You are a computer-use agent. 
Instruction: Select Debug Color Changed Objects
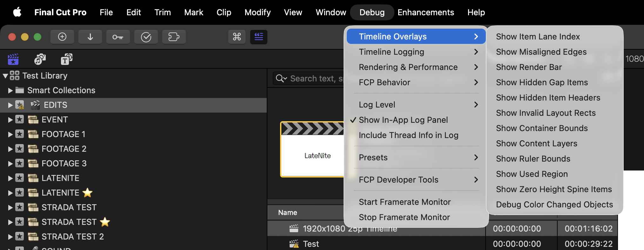[554, 205]
